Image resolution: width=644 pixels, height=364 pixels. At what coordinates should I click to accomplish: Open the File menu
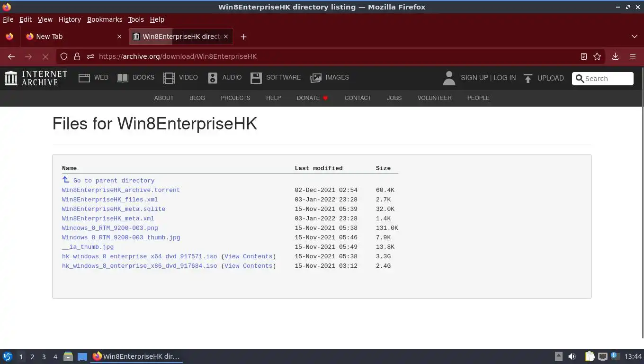point(8,19)
